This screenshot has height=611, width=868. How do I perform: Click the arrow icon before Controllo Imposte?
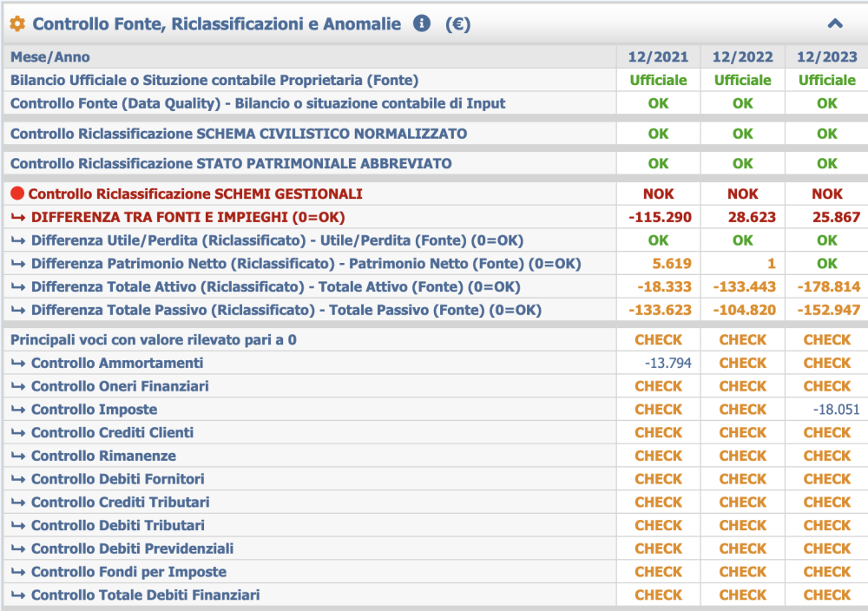pyautogui.click(x=19, y=409)
